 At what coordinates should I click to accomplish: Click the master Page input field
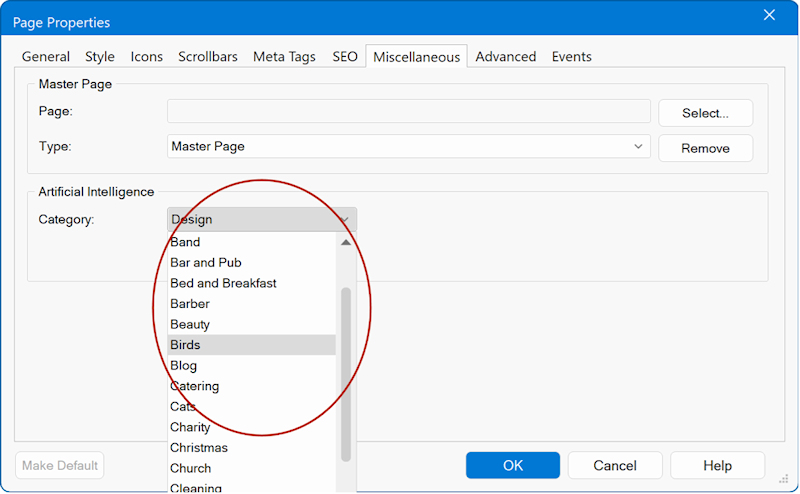[x=408, y=112]
